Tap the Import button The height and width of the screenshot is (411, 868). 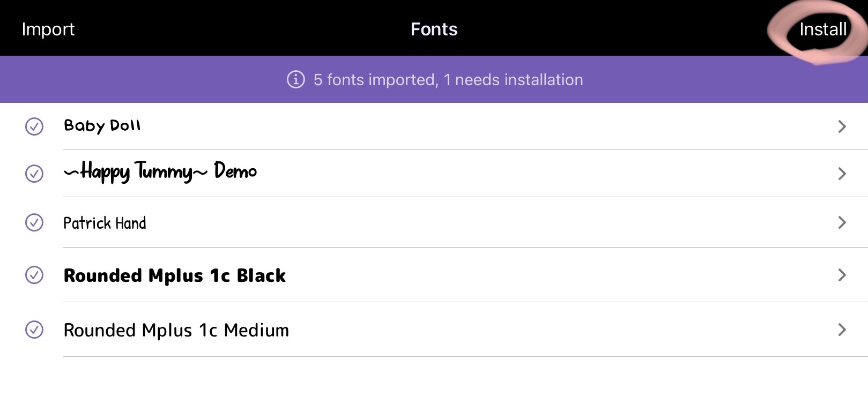pos(48,29)
